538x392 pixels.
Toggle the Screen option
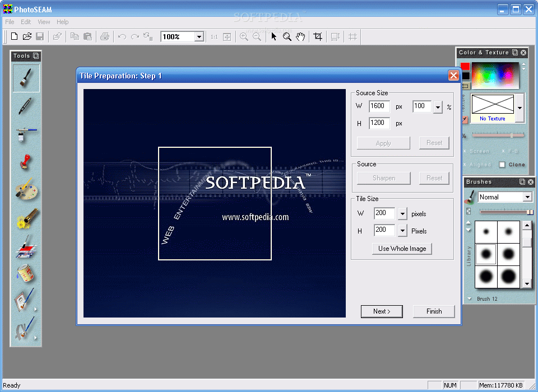[476, 151]
